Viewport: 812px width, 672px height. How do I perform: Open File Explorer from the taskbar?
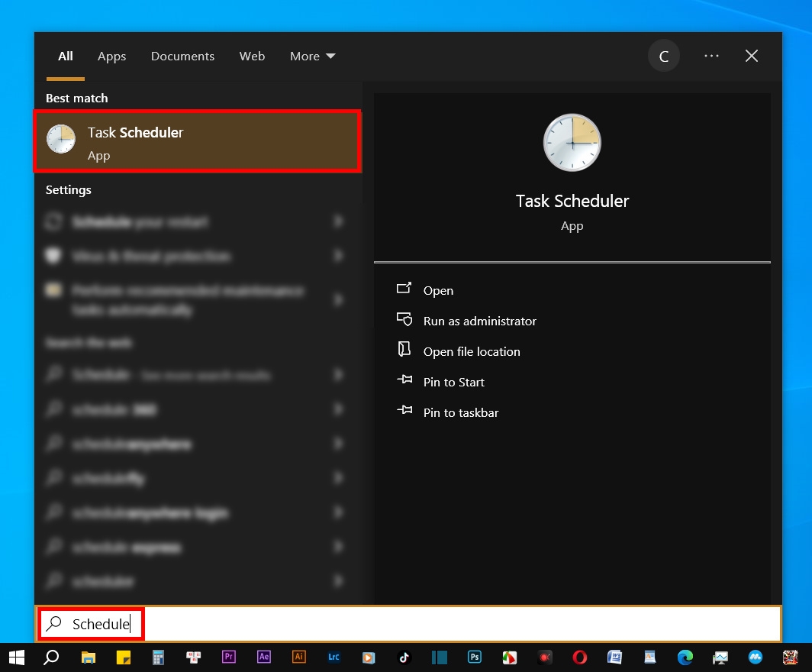click(89, 657)
